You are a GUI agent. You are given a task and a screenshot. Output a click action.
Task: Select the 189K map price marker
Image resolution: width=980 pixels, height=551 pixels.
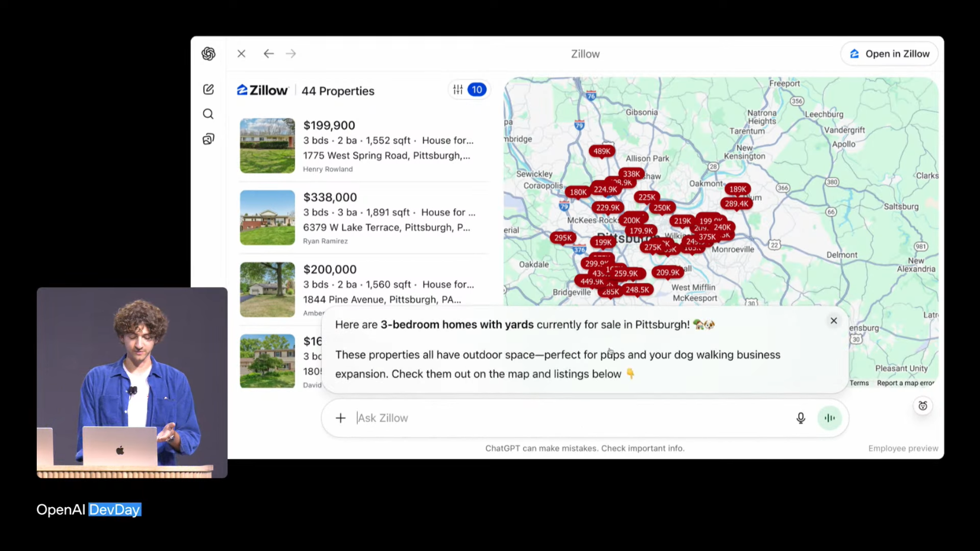click(738, 190)
